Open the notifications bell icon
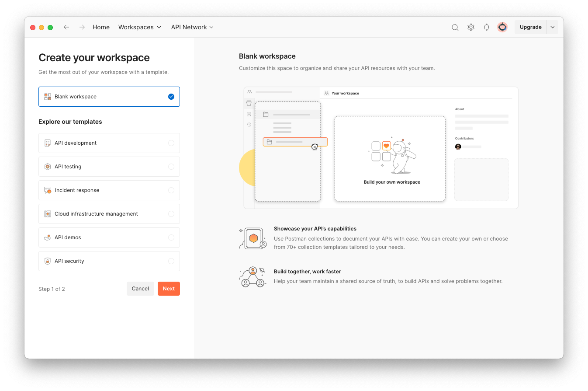 coord(487,27)
